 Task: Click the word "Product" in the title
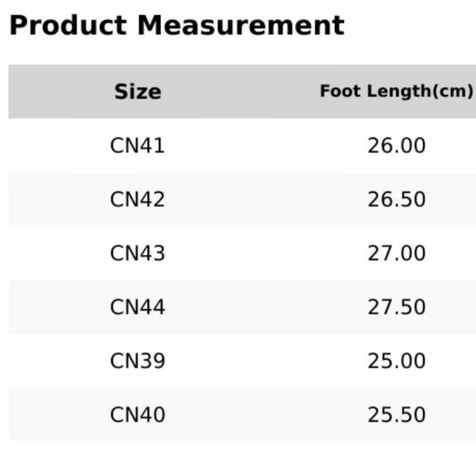pos(68,26)
